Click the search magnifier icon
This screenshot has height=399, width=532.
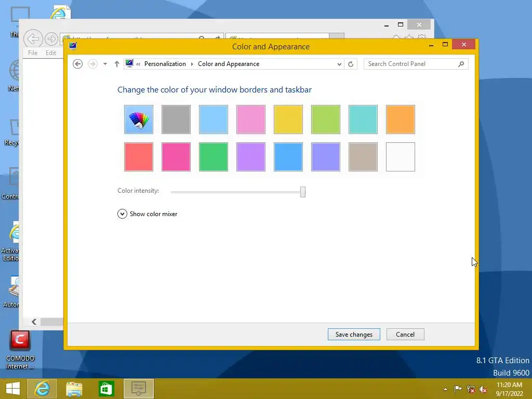pos(461,64)
